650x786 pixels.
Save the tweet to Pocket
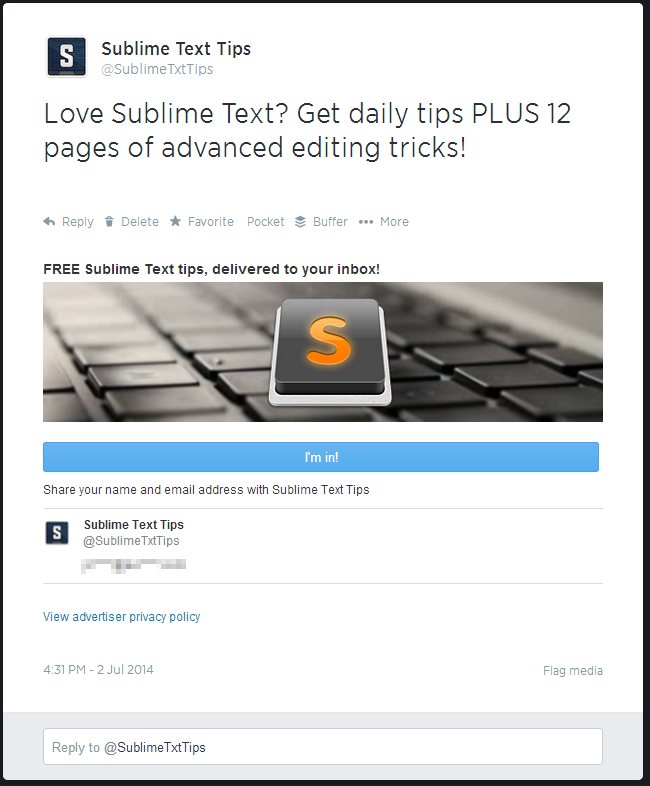266,222
